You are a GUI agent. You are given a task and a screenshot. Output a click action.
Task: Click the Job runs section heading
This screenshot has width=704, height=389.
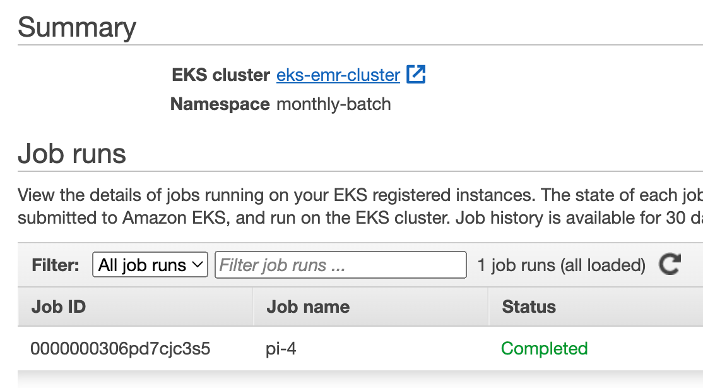(x=72, y=154)
